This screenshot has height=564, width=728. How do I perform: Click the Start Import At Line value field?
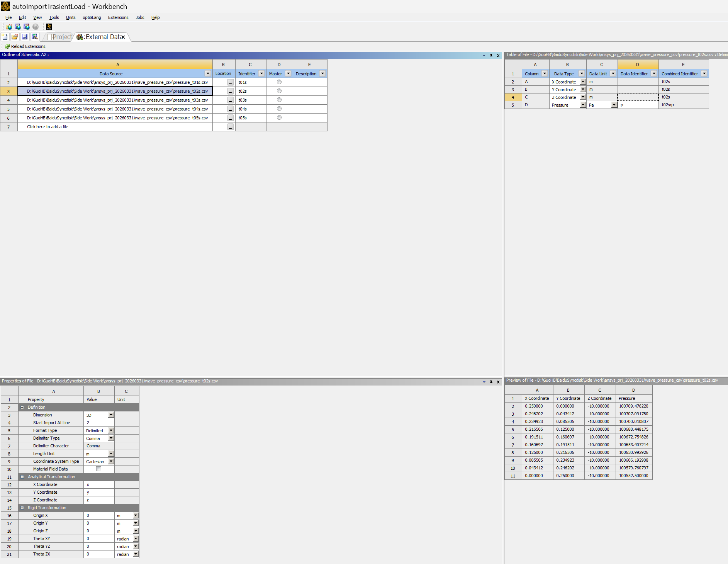click(99, 423)
